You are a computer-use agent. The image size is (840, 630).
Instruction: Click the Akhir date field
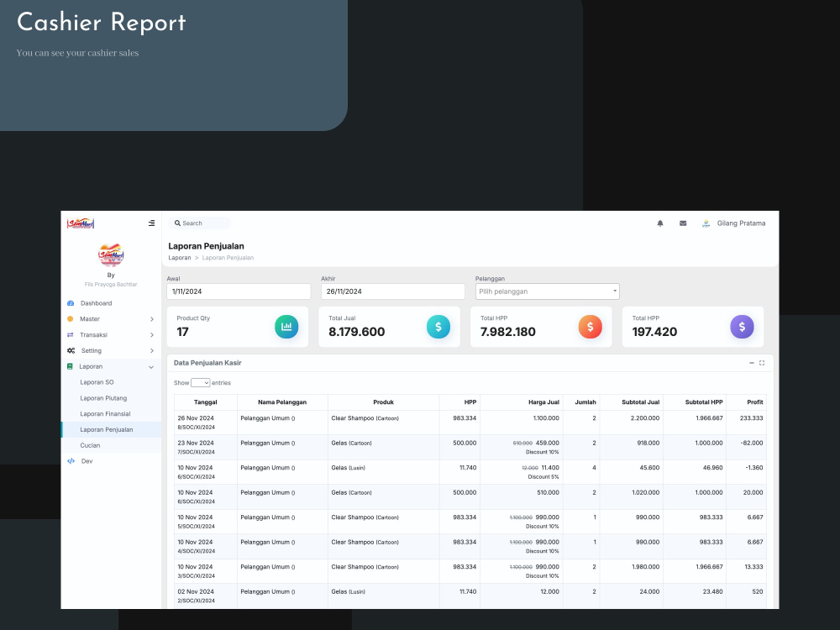pos(392,291)
